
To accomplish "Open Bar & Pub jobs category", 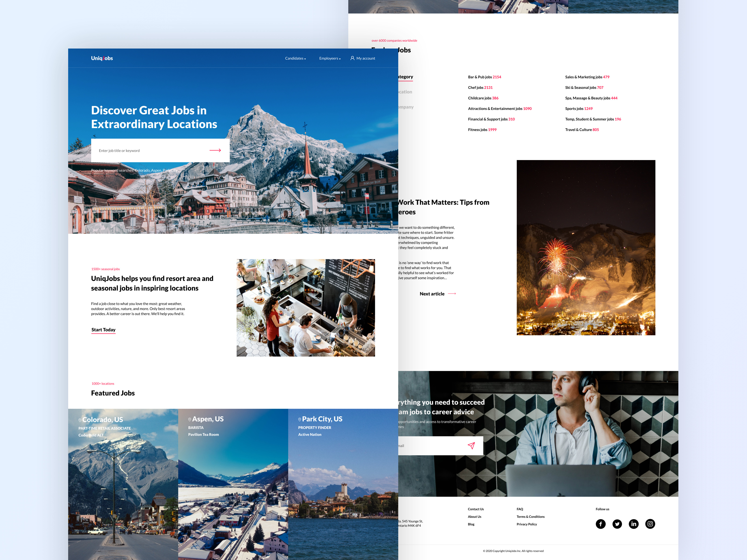I will pyautogui.click(x=484, y=77).
